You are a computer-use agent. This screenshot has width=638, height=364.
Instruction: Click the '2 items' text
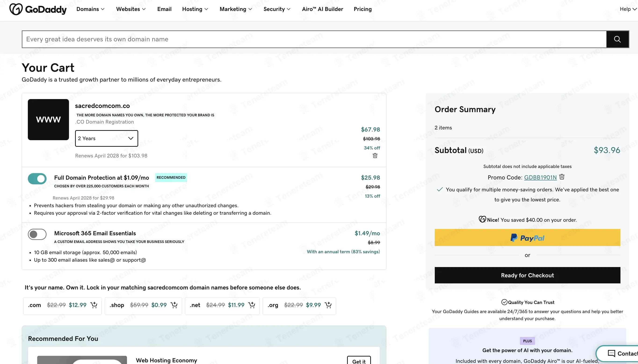point(443,128)
